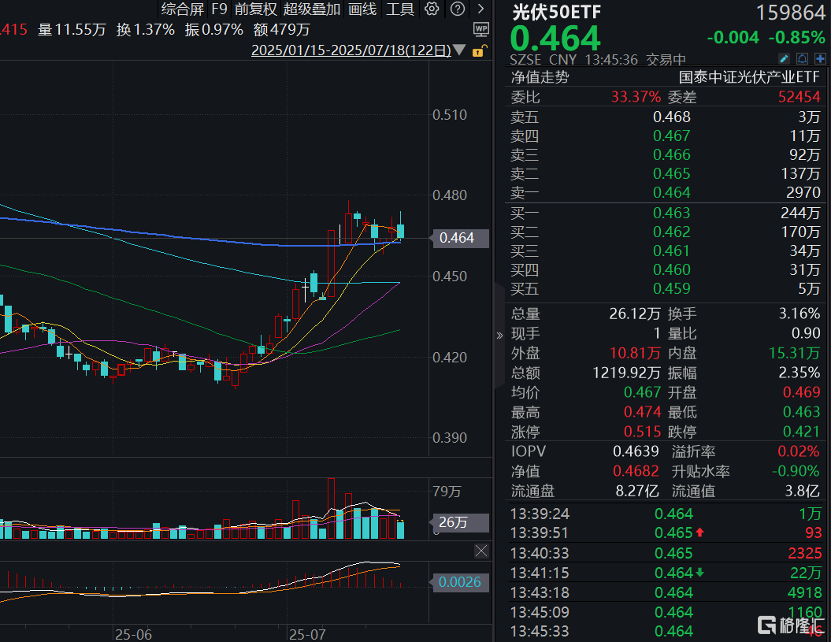
Task: Click the large last price 0.464
Action: click(555, 39)
